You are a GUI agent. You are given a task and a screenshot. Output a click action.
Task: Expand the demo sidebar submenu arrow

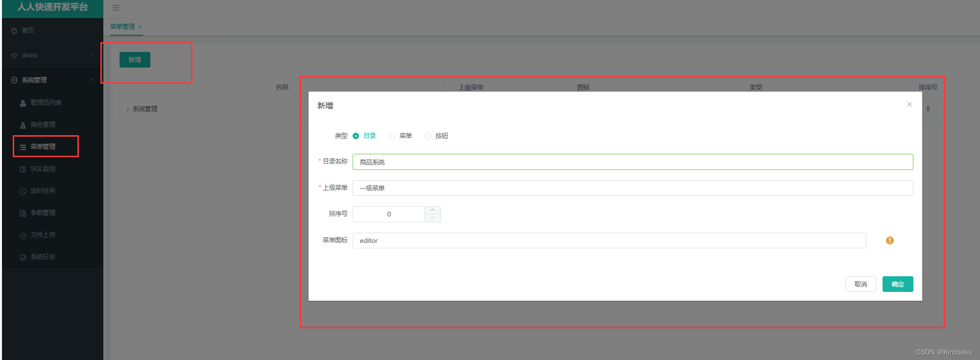tap(92, 55)
